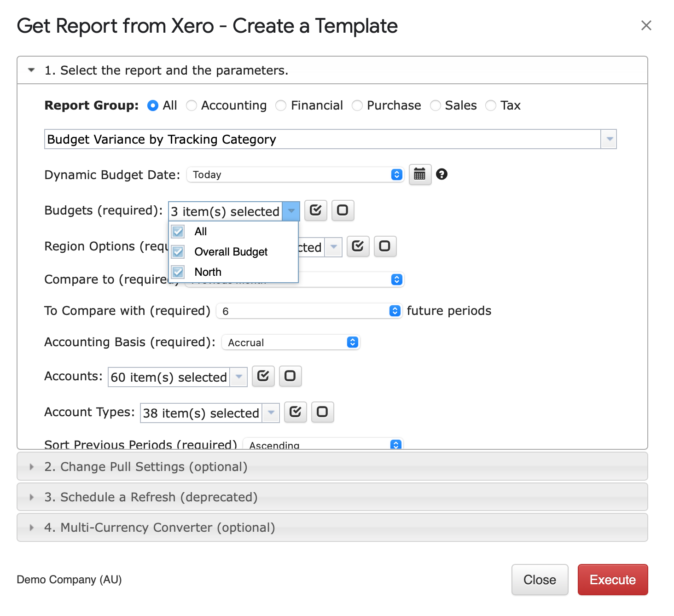This screenshot has width=674, height=616.
Task: Click the help question mark icon
Action: click(x=442, y=174)
